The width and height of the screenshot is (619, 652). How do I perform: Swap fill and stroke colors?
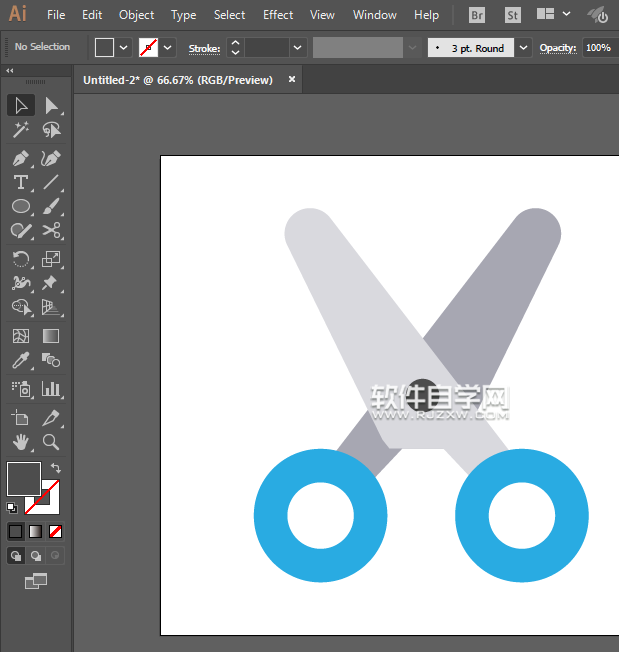56,468
